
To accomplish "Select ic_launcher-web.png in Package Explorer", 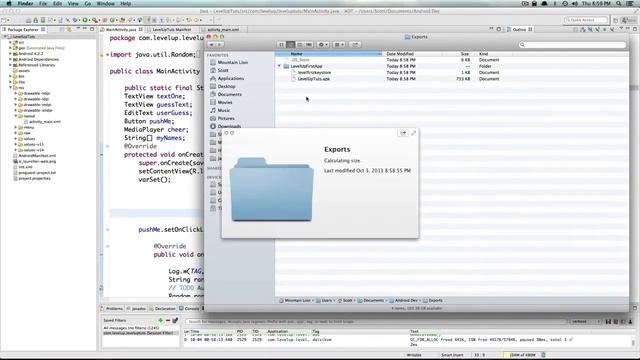I will (34, 161).
